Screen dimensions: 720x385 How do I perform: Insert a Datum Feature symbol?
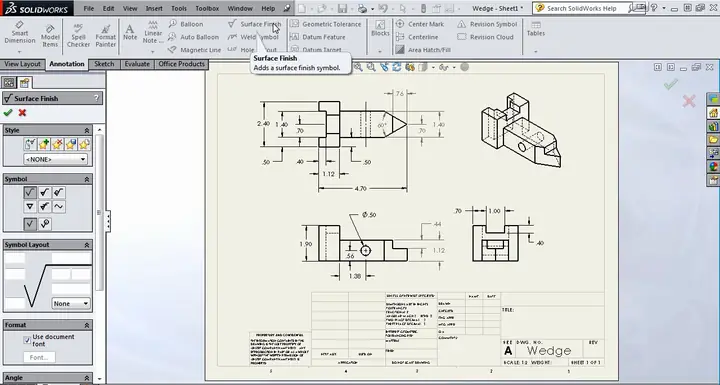coord(318,37)
